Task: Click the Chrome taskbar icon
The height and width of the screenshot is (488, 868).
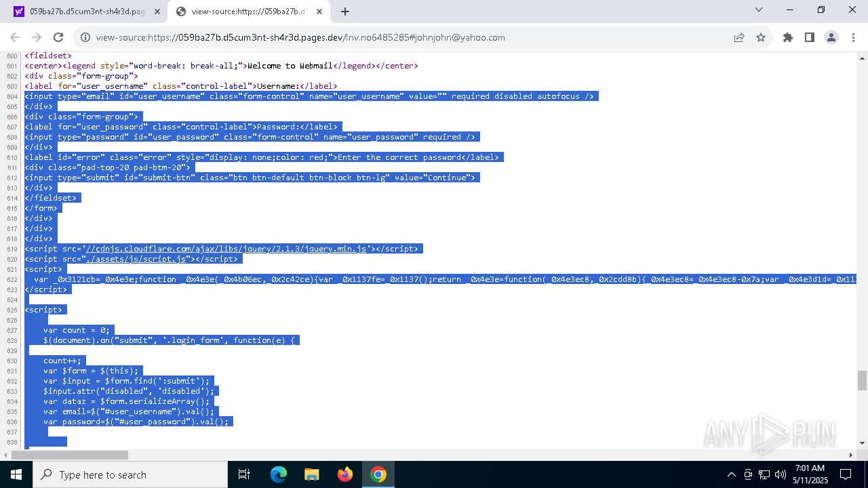Action: [x=378, y=474]
